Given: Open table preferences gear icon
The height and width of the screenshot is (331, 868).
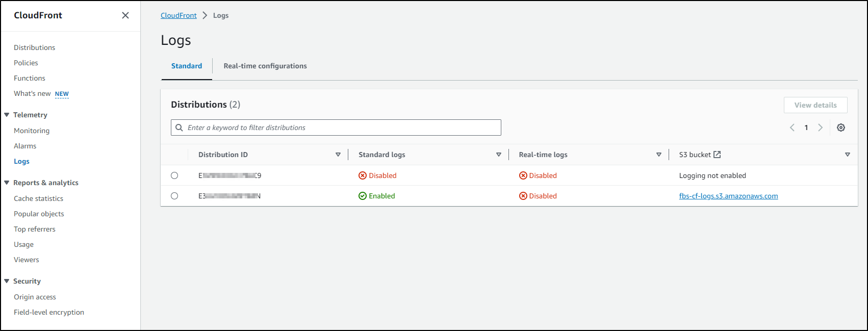Looking at the screenshot, I should click(x=841, y=128).
